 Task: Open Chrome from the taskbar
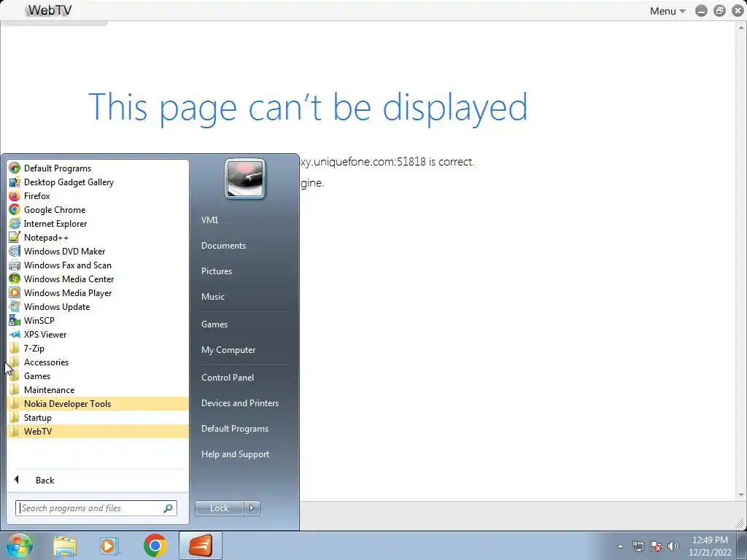[x=155, y=545]
